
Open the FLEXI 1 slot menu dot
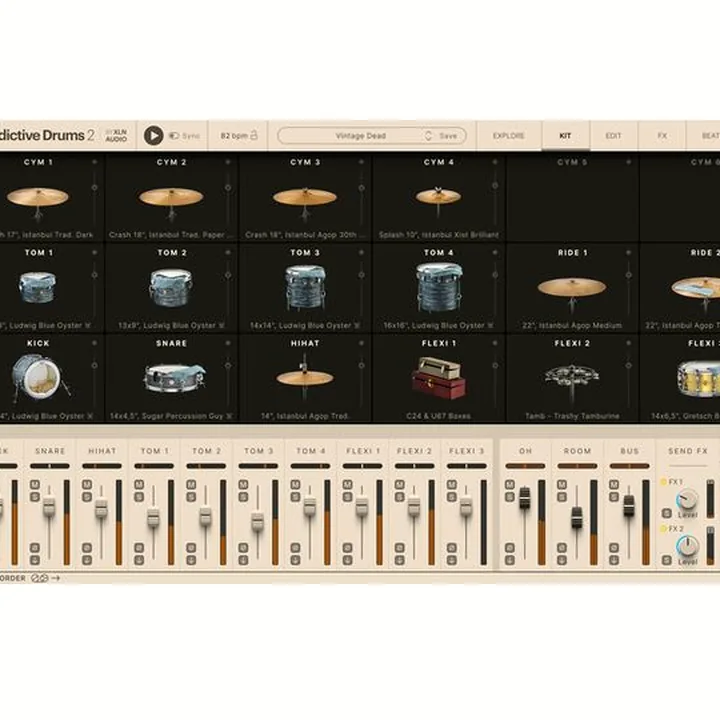click(495, 343)
